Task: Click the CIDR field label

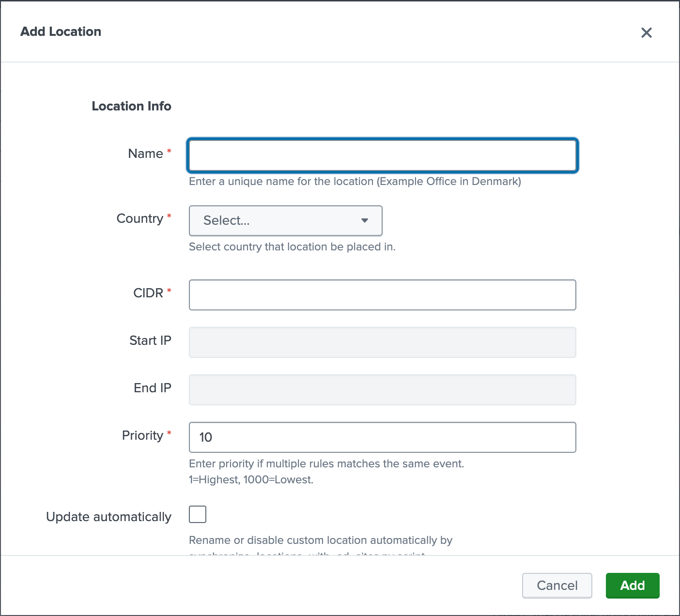Action: coord(148,293)
